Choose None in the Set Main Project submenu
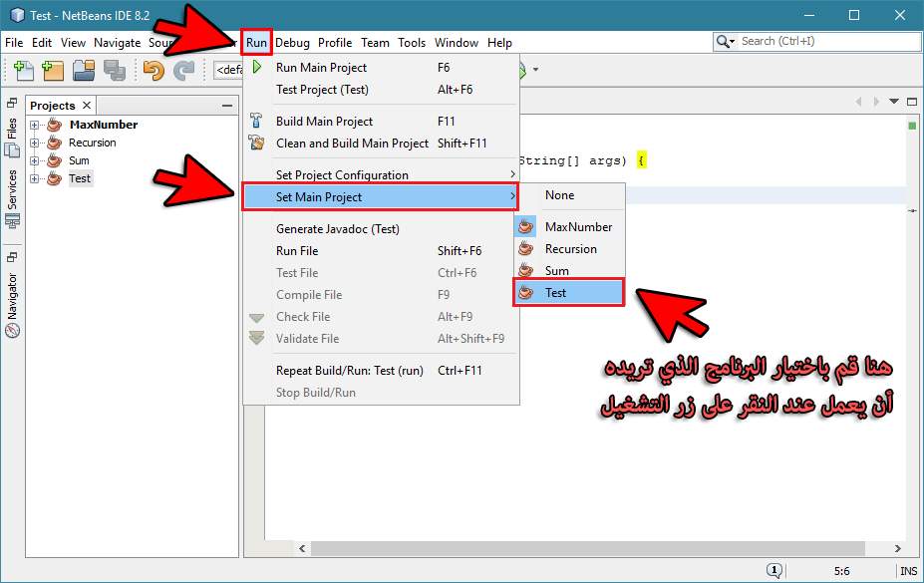 (569, 195)
